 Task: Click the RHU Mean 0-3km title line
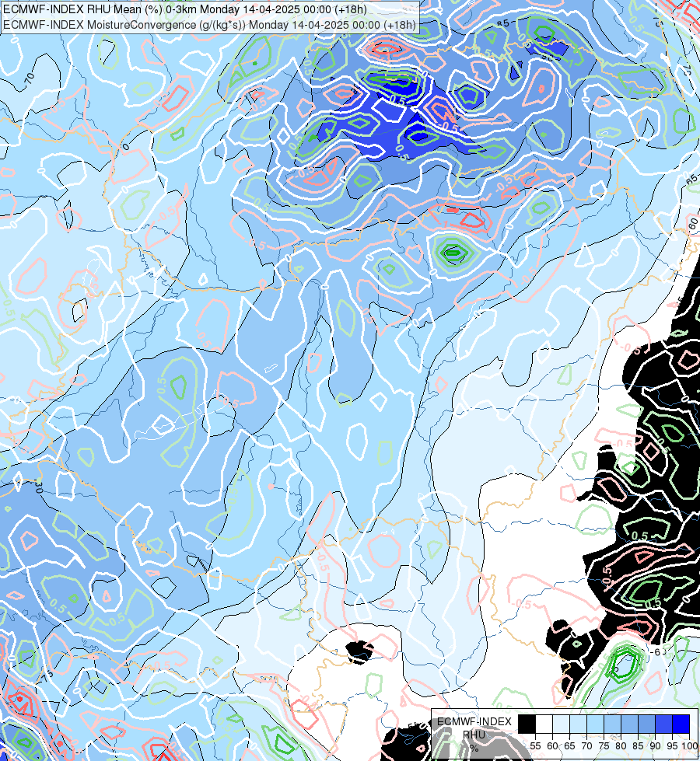pos(185,9)
